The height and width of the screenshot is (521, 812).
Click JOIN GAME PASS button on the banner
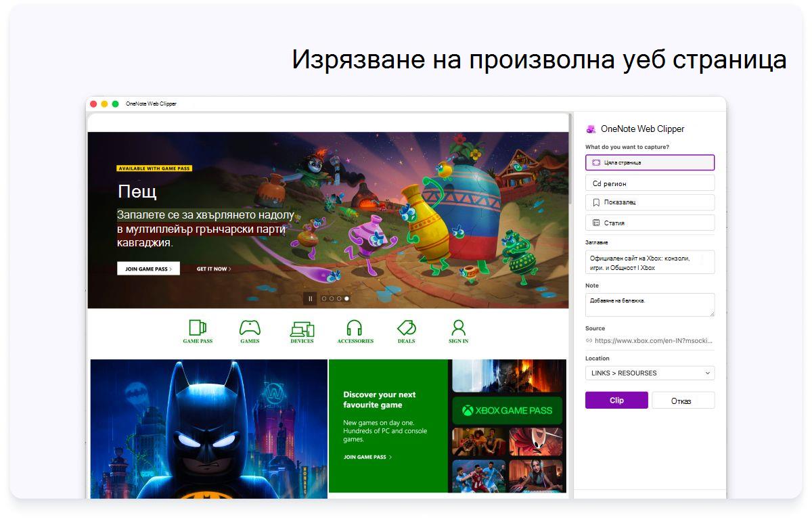[148, 269]
